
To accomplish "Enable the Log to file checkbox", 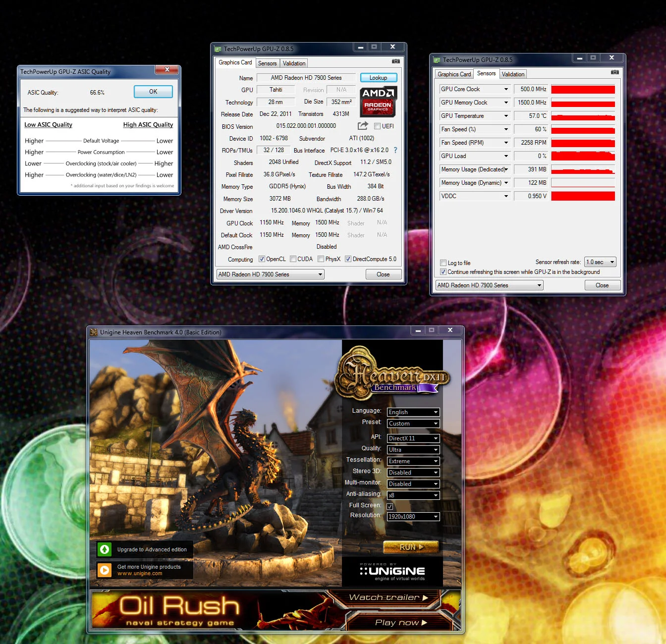I will (x=443, y=263).
